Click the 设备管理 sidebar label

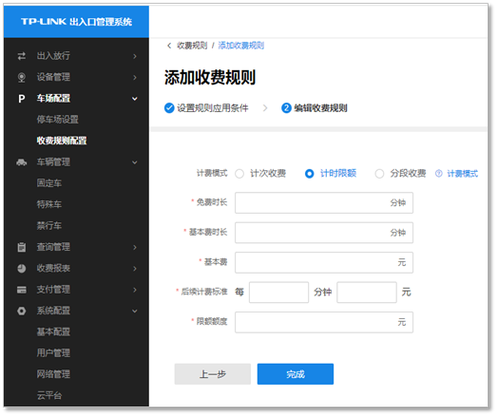(53, 77)
